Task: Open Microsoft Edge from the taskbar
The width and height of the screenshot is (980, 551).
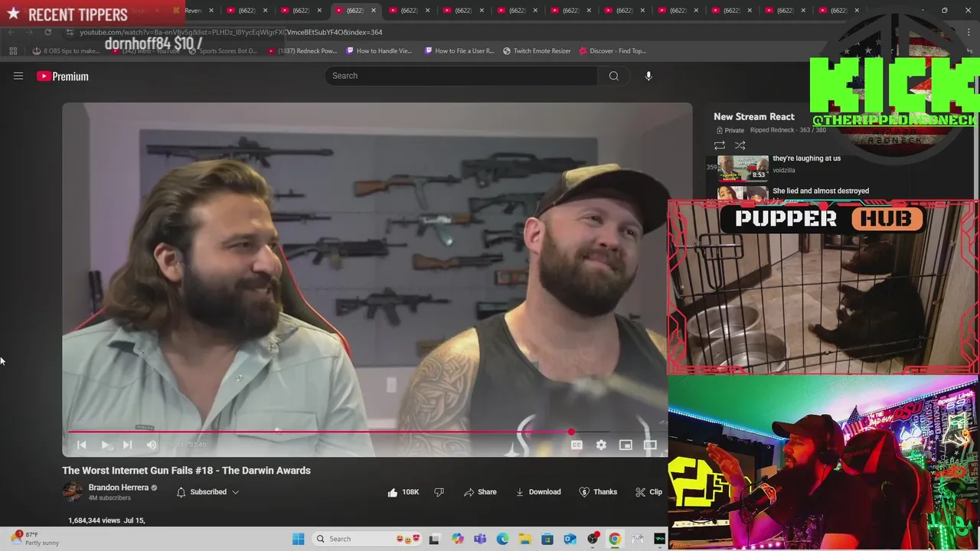Action: (x=502, y=539)
